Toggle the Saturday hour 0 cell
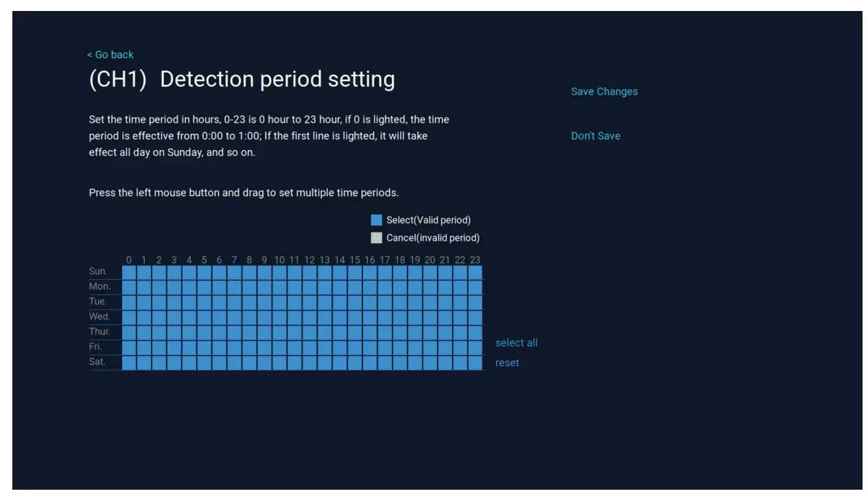 pyautogui.click(x=129, y=362)
